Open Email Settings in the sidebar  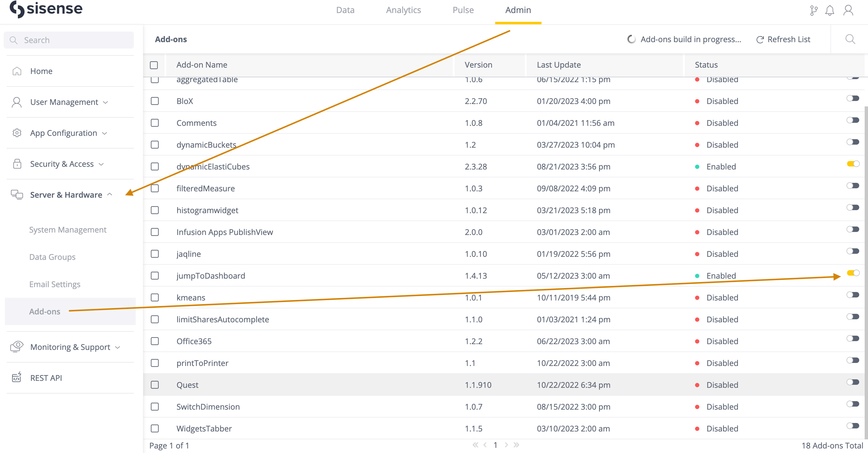(x=55, y=284)
